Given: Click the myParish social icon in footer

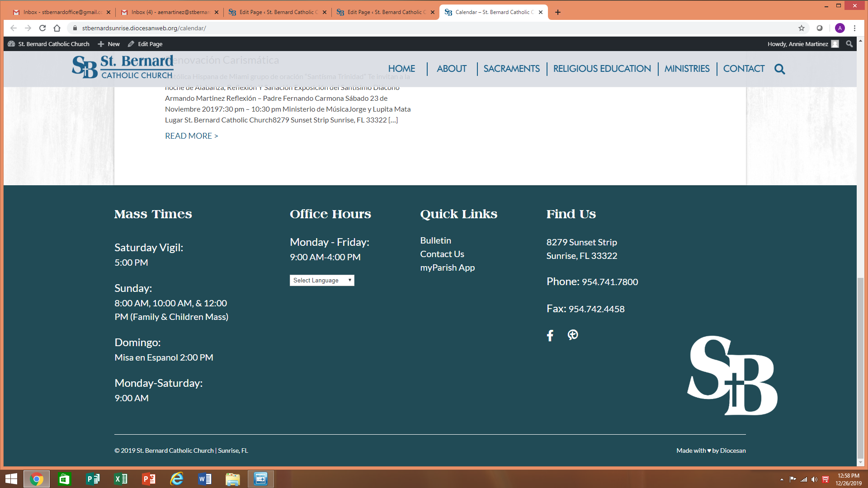Looking at the screenshot, I should pos(573,335).
